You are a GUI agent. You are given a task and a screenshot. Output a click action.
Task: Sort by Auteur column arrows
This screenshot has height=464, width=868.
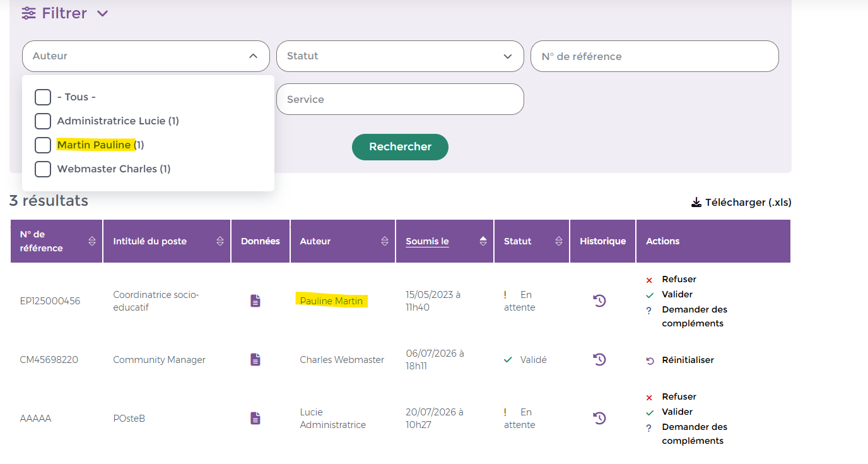pos(385,241)
